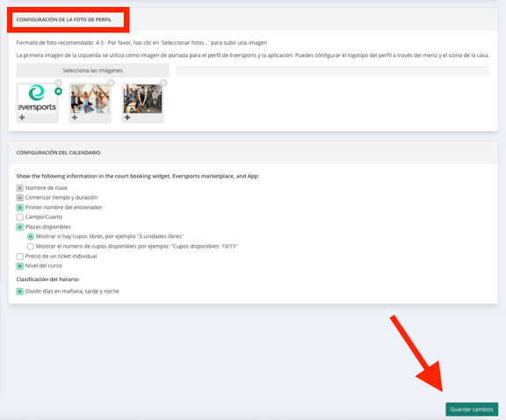Enable Precio de un ticket individual
Viewport: 506px width, 420px height.
coord(20,257)
